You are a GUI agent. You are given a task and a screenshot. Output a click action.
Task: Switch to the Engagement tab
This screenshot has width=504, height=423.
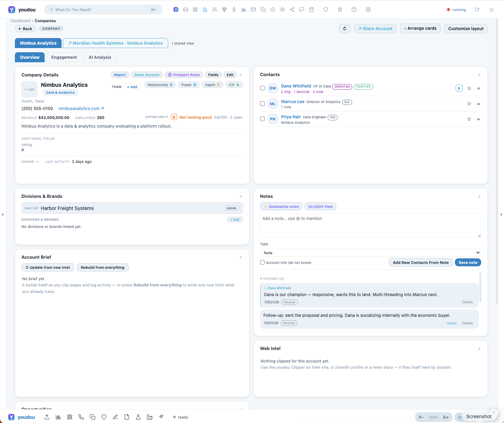[x=64, y=57]
